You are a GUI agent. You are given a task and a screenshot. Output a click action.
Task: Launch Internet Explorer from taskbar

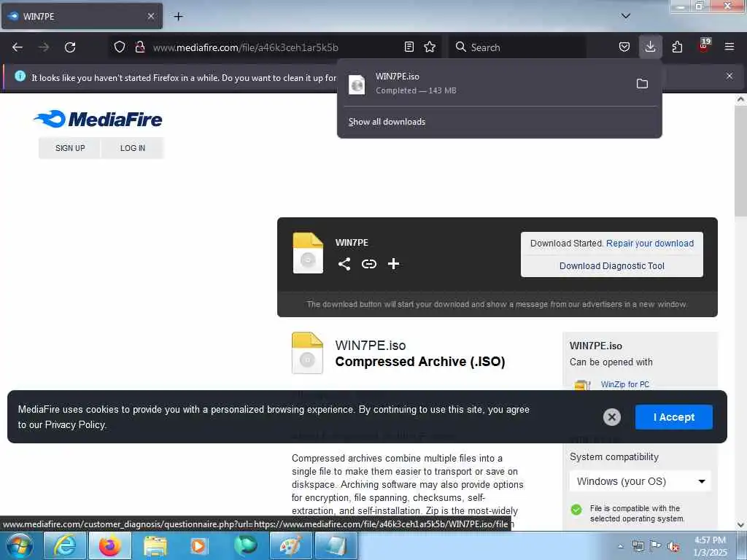pyautogui.click(x=64, y=545)
